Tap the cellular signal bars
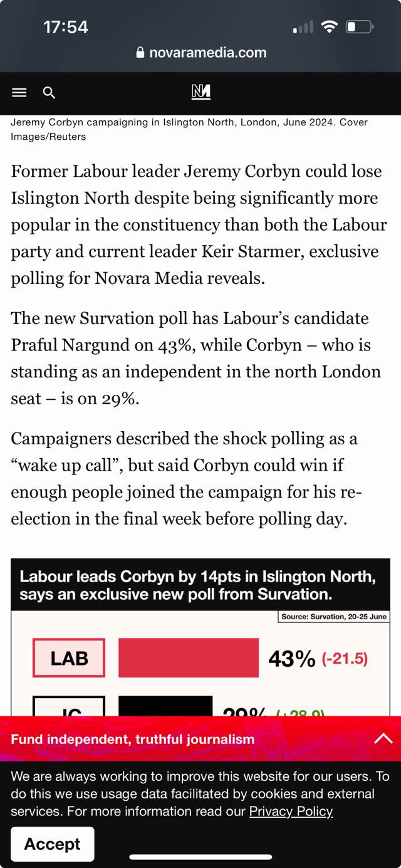 (x=303, y=28)
